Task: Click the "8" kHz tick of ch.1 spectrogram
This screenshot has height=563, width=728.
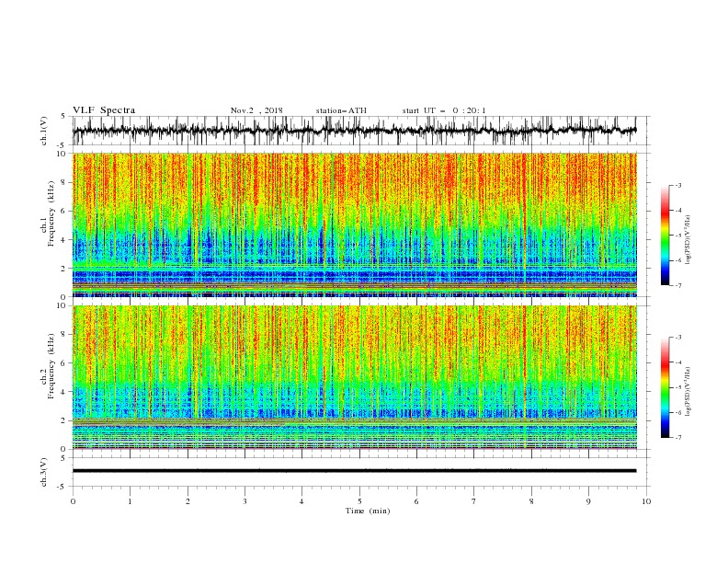Action: tap(63, 182)
